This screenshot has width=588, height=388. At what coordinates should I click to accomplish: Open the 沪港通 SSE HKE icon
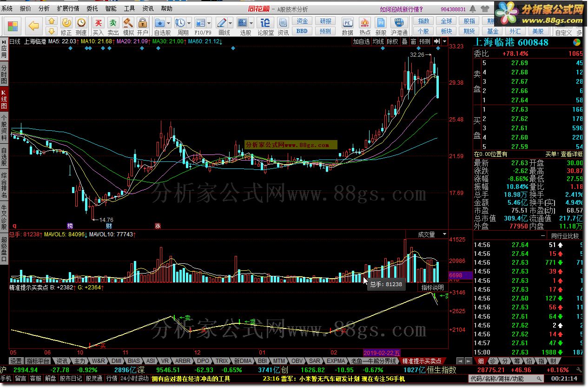coord(399,27)
